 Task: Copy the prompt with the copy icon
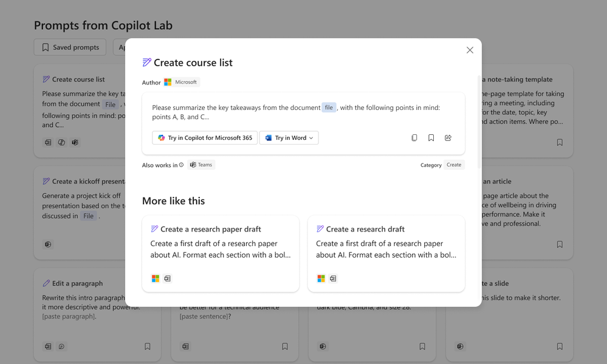tap(414, 138)
